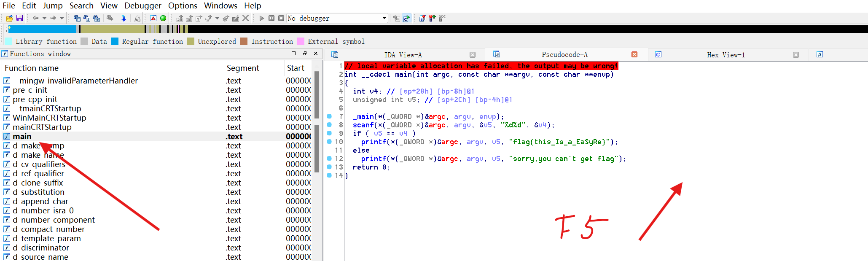This screenshot has height=261, width=868.
Task: Start process with the play icon
Action: click(262, 18)
